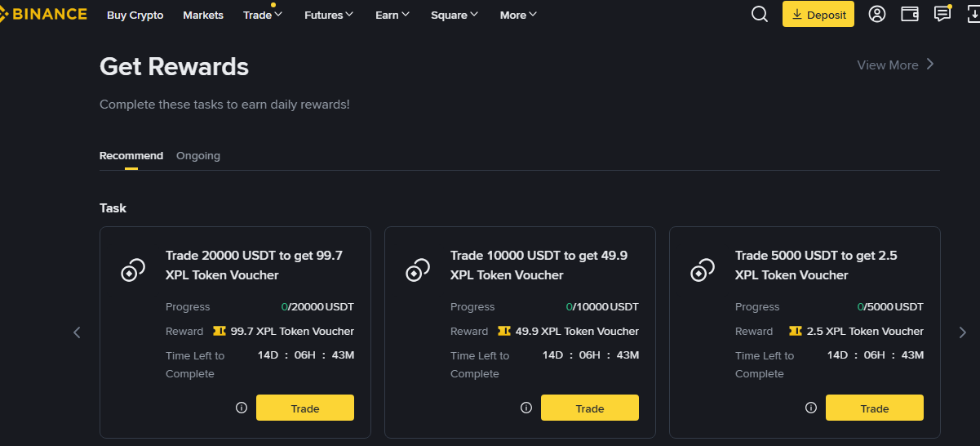Click Trade button for 99.7 XPL voucher
The image size is (980, 446).
305,408
